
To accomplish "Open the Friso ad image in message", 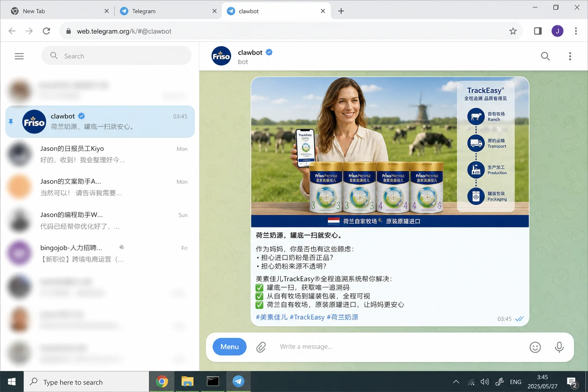I will pyautogui.click(x=390, y=152).
